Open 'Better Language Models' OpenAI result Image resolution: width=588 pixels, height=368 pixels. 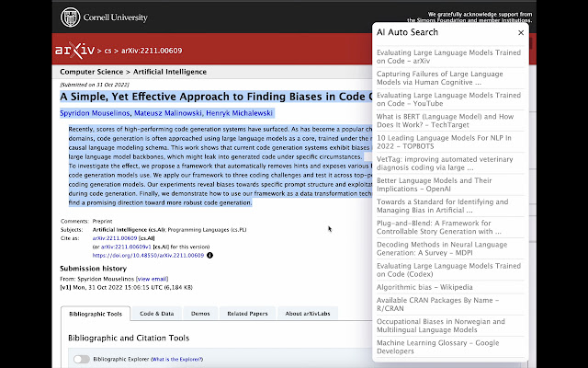434,185
